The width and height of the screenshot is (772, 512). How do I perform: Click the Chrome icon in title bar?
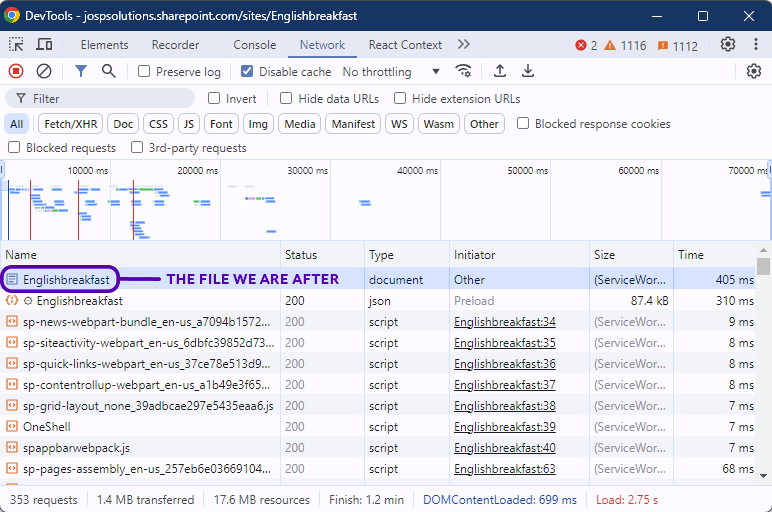coord(11,15)
